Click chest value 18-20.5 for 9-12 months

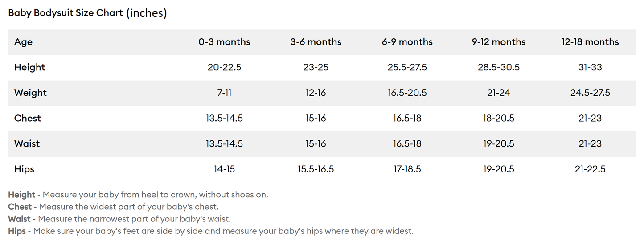(498, 118)
